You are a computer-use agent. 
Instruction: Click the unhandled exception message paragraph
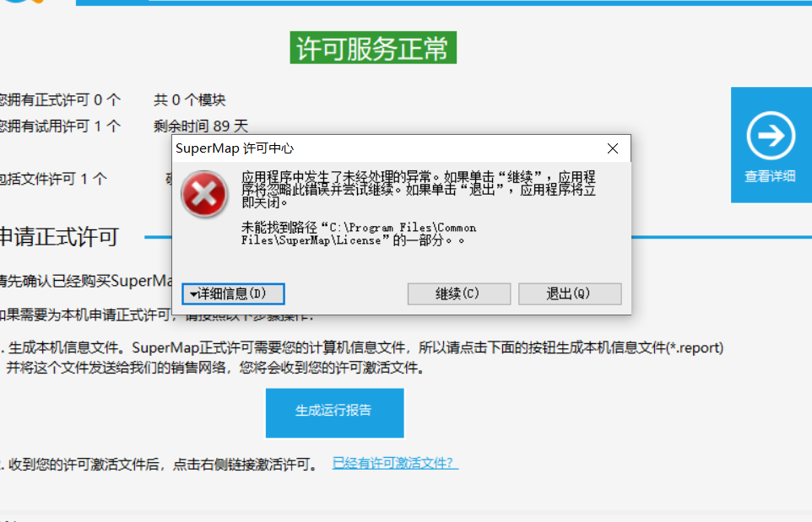point(419,190)
